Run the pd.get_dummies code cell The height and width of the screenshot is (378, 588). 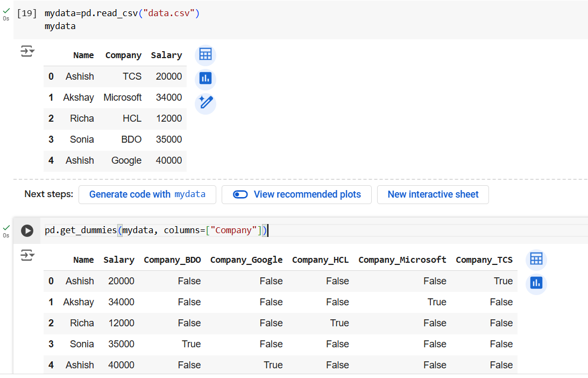(x=27, y=230)
